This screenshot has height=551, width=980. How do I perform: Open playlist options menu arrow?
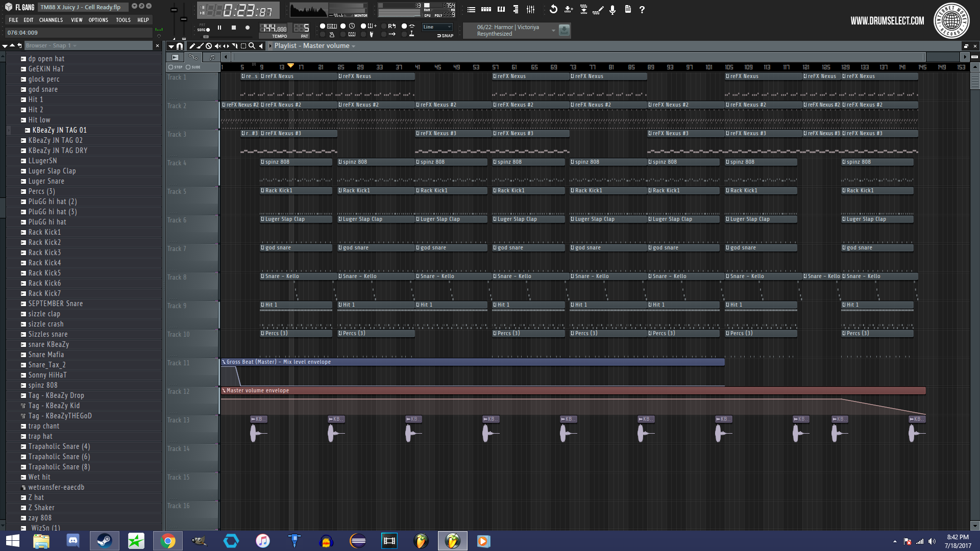tap(171, 46)
